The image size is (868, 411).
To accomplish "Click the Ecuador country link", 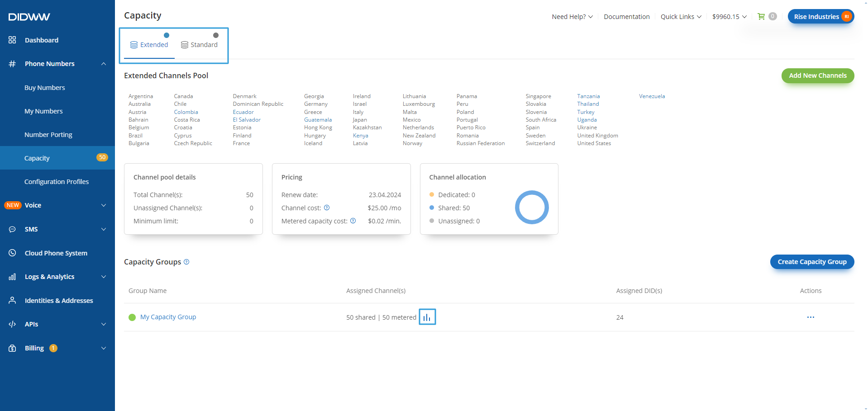I will tap(243, 112).
